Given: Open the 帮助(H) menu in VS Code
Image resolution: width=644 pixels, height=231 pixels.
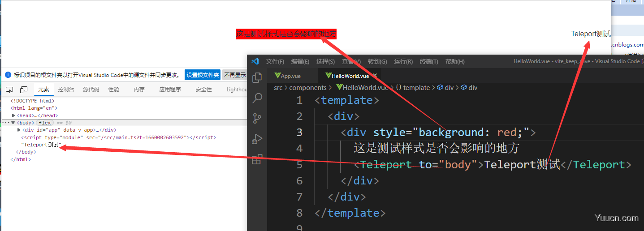Looking at the screenshot, I should [x=455, y=61].
